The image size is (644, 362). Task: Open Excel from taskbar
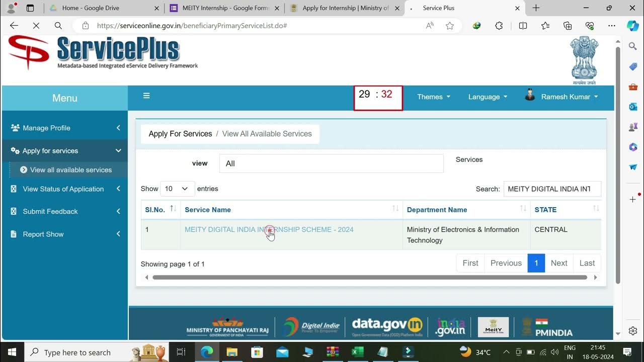pos(358,352)
